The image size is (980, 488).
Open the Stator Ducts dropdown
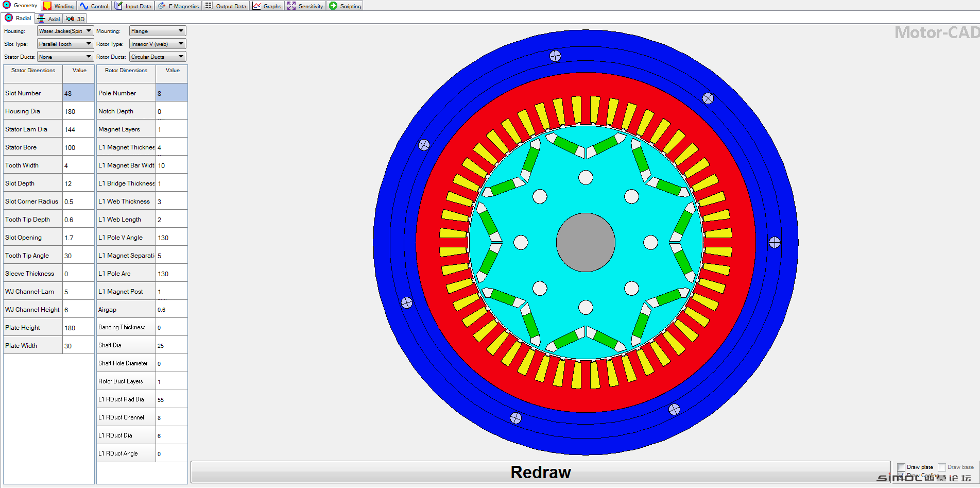65,57
